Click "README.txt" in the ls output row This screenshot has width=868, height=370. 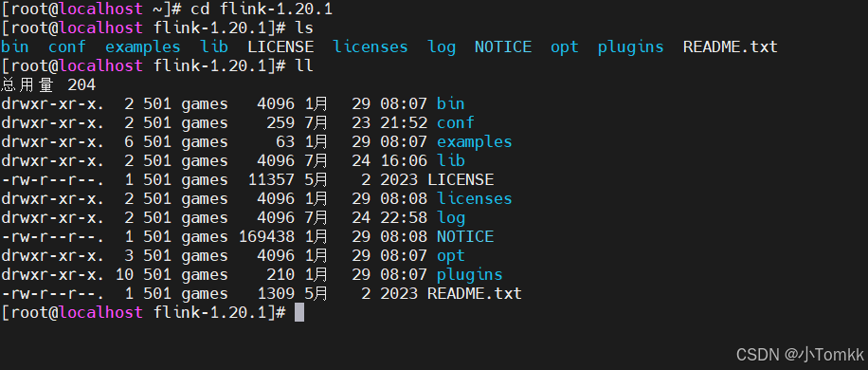(731, 47)
